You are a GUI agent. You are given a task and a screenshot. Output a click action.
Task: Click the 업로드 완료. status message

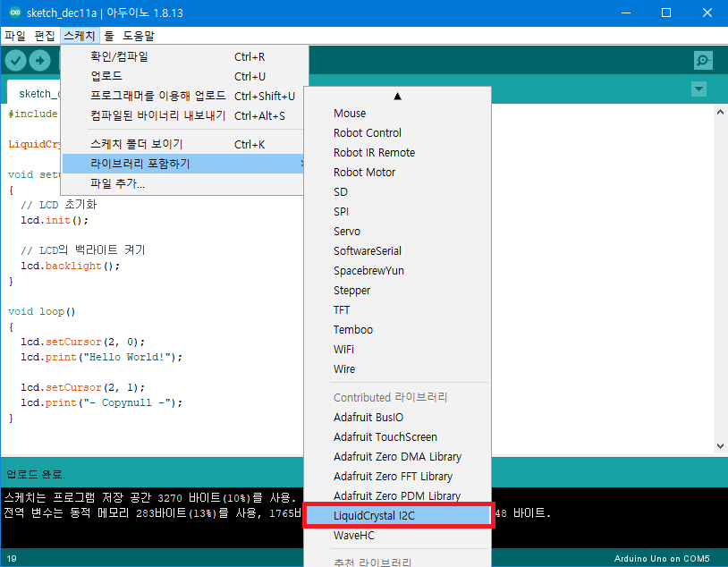point(35,474)
